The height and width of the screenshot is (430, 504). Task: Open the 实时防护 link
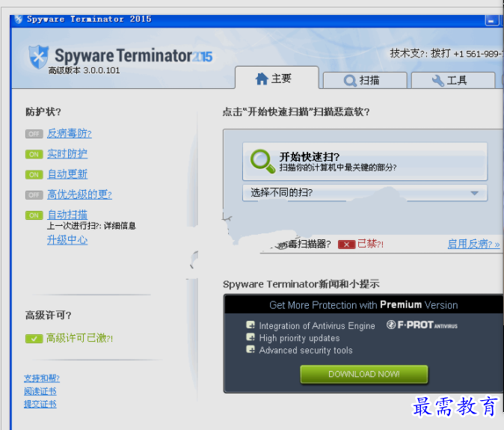tap(67, 153)
